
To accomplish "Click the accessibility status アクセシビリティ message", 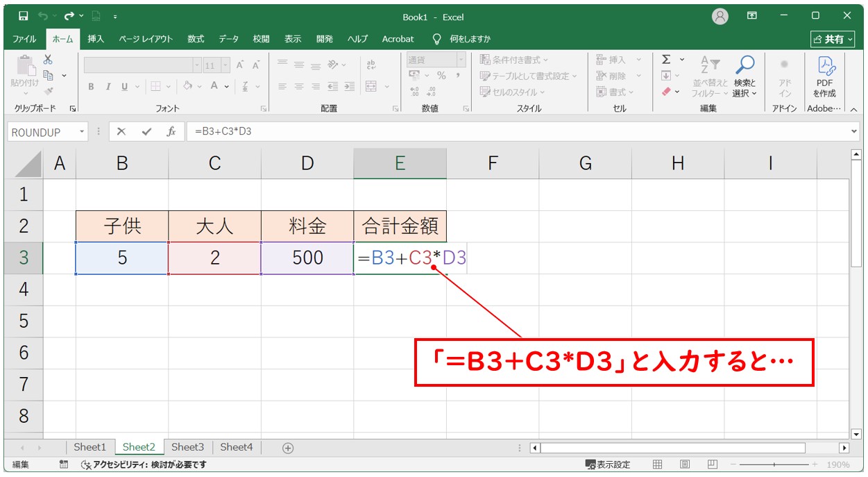I will (x=144, y=465).
